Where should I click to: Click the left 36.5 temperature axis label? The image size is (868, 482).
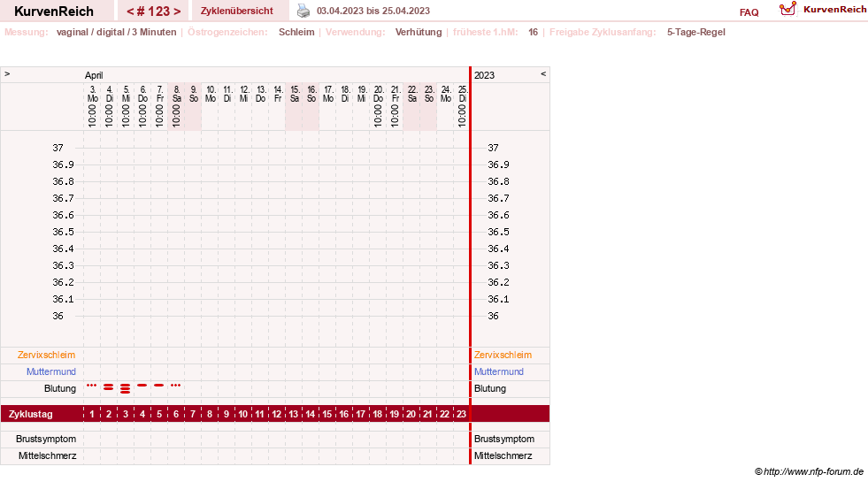pyautogui.click(x=63, y=232)
